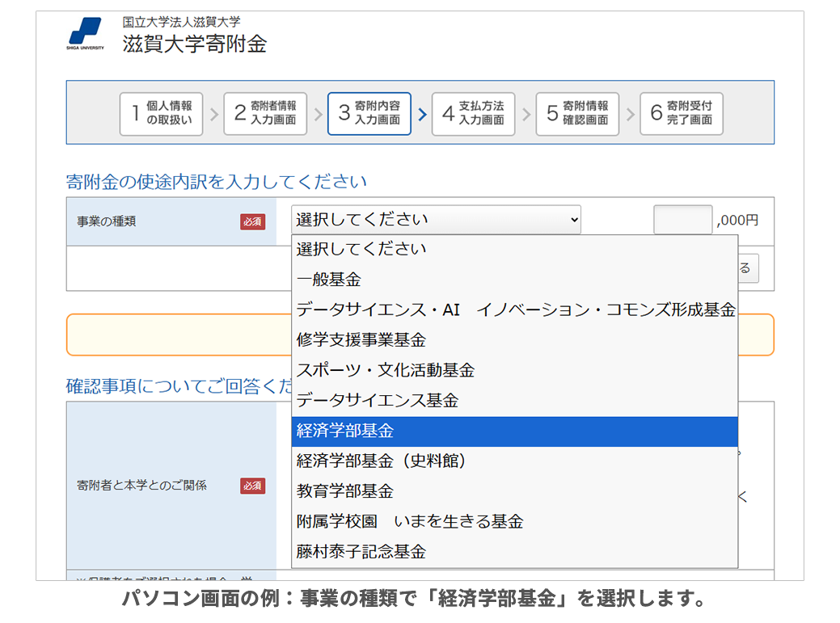
Task: Select データサイエンス・AI イノベーション・コモンズ形成基金 option
Action: [514, 310]
